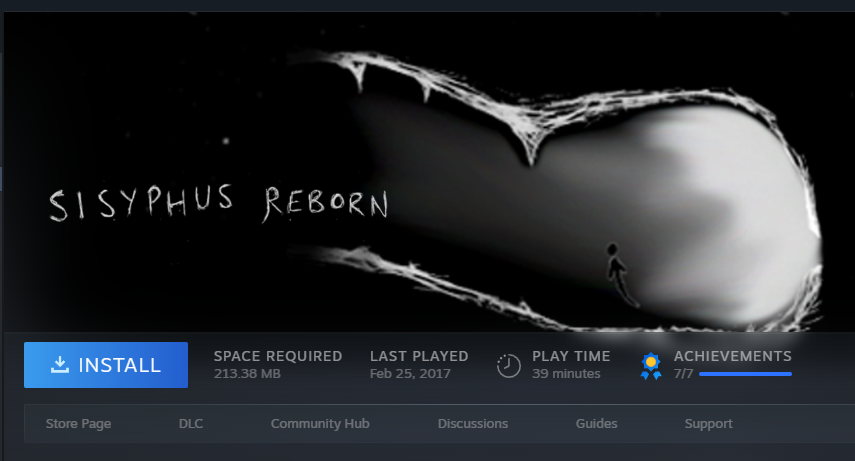
Task: Click the 7/7 achievements count
Action: [x=683, y=374]
